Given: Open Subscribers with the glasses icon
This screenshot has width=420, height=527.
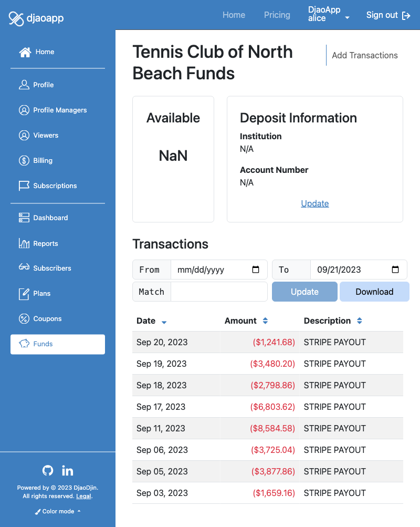Looking at the screenshot, I should pos(45,268).
